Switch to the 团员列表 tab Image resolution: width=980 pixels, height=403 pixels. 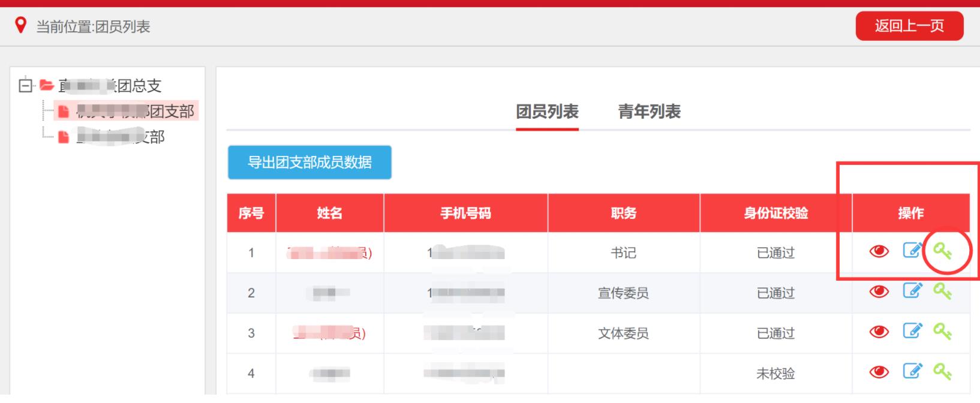[547, 112]
